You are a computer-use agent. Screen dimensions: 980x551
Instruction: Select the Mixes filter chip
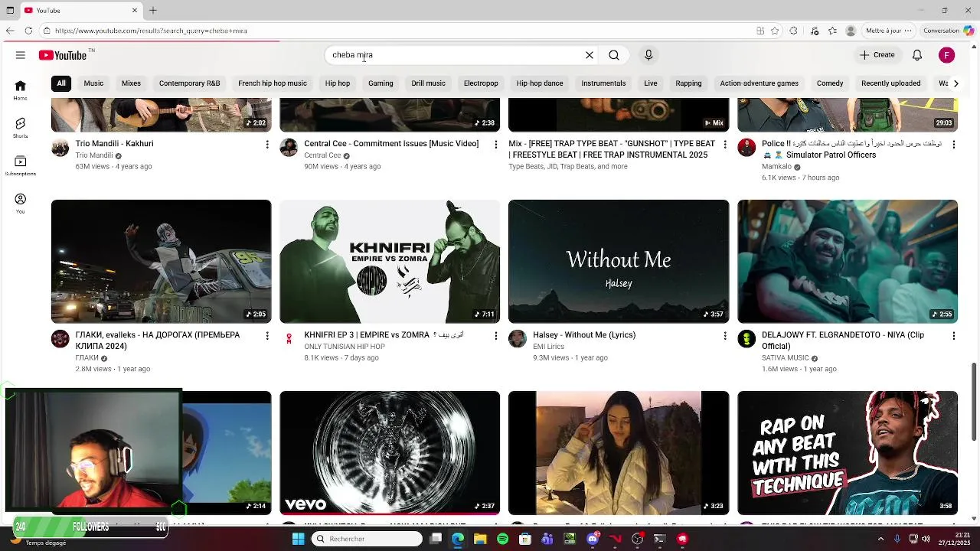click(131, 83)
